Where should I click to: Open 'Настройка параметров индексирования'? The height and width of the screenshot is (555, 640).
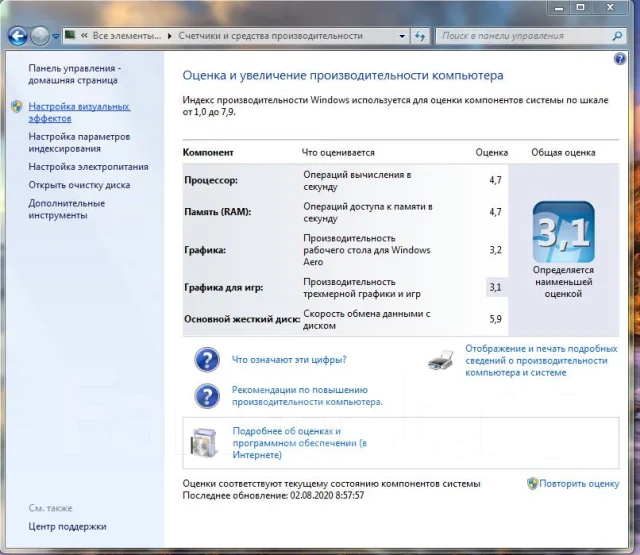pyautogui.click(x=79, y=142)
